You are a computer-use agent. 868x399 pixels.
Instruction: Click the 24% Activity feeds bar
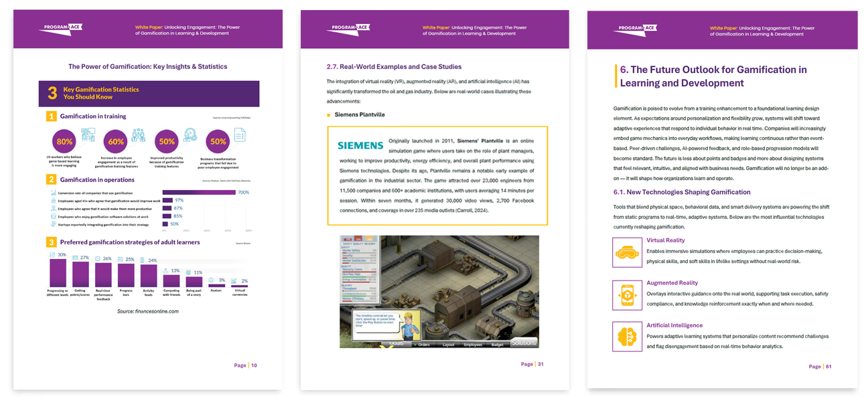click(149, 276)
